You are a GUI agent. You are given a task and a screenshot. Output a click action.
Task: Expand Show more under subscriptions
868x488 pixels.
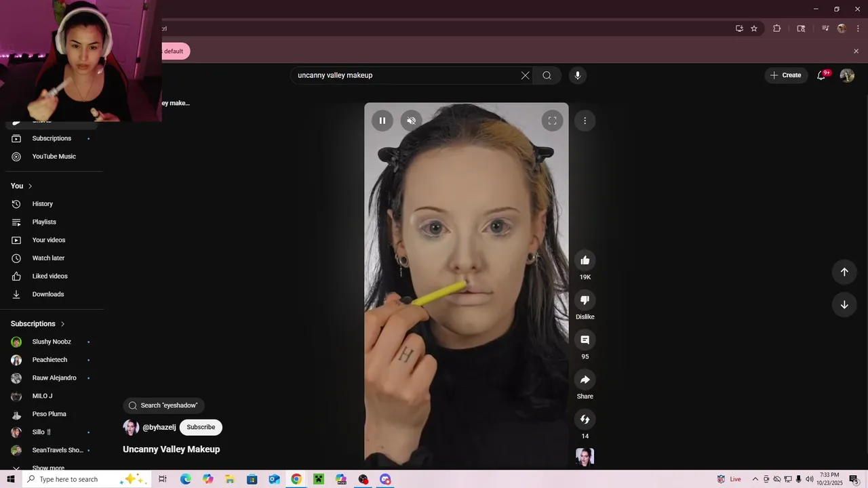47,467
